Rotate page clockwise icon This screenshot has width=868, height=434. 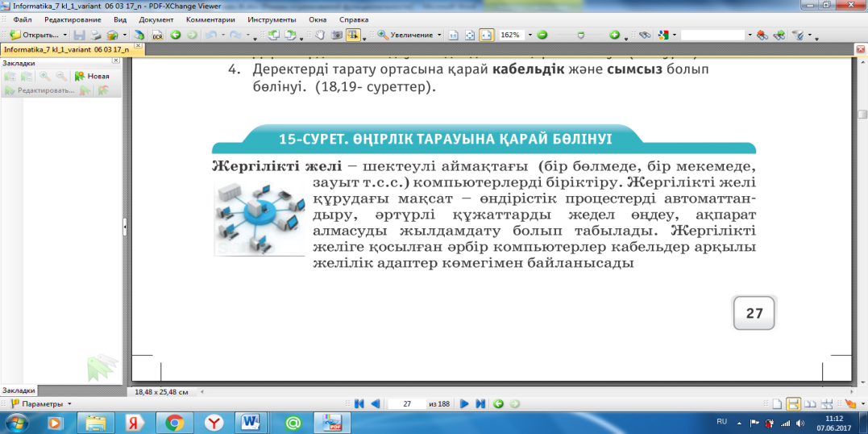click(x=291, y=35)
